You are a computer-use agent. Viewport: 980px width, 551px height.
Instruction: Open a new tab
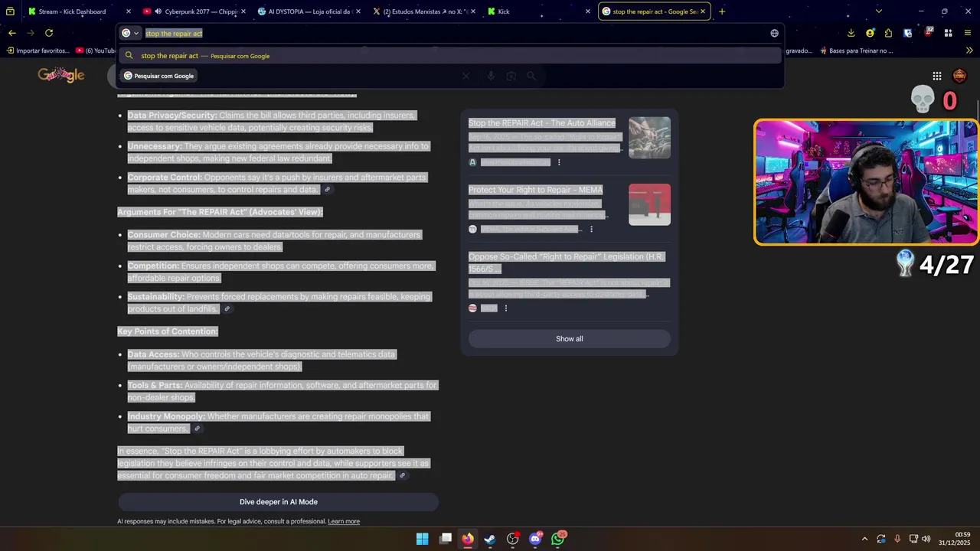(x=721, y=11)
